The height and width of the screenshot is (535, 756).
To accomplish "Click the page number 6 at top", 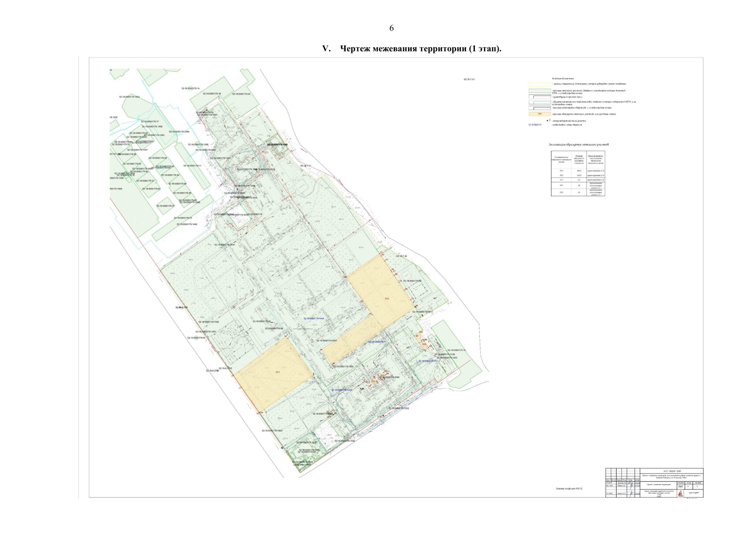I will point(392,28).
